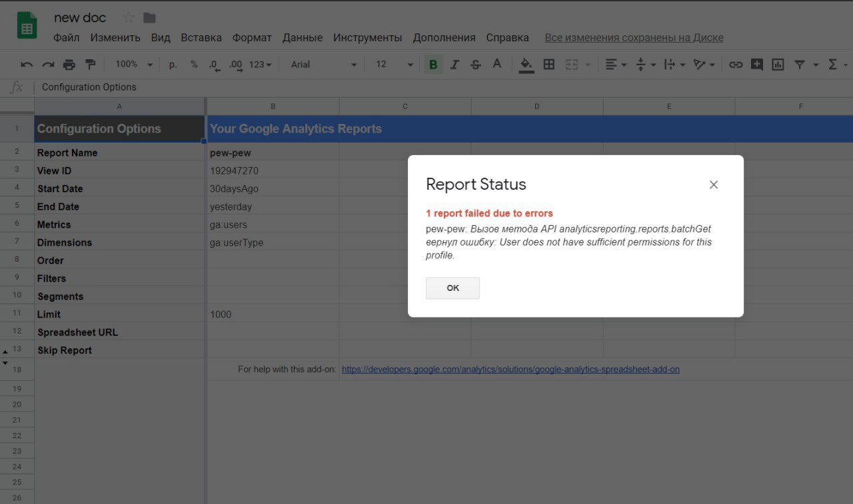Open the borders tool
This screenshot has height=504, width=853.
pos(549,65)
